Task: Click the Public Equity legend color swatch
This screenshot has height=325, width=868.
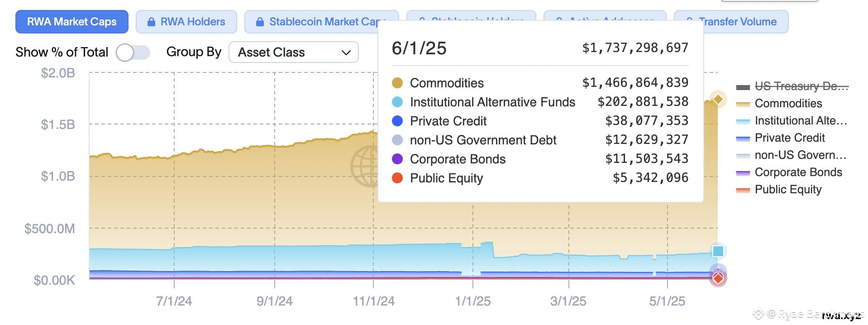Action: [743, 190]
